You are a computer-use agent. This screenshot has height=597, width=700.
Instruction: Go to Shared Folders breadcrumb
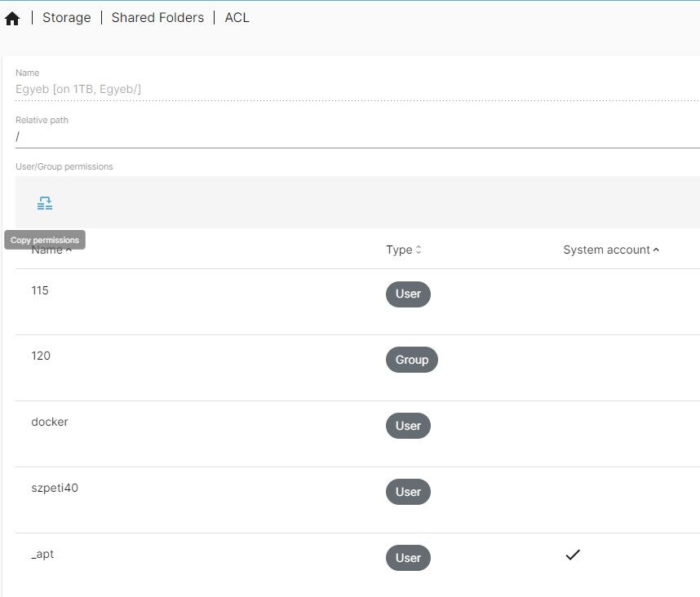click(x=157, y=17)
